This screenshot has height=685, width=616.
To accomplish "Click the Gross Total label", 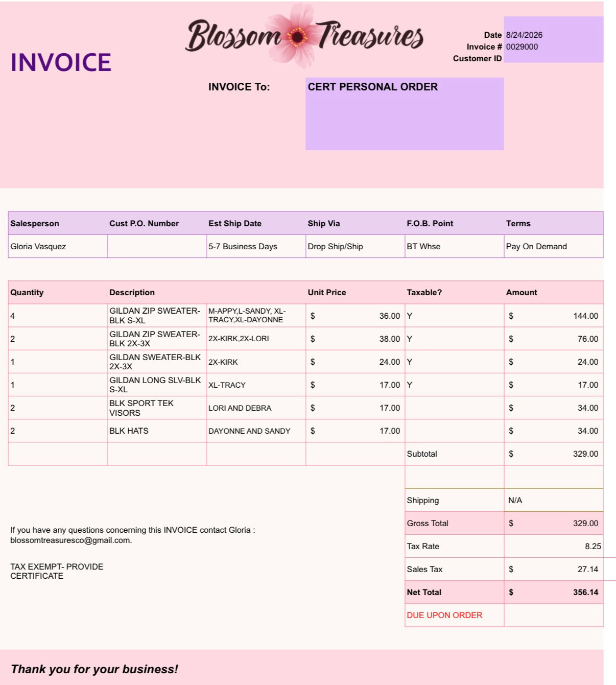I will click(428, 523).
